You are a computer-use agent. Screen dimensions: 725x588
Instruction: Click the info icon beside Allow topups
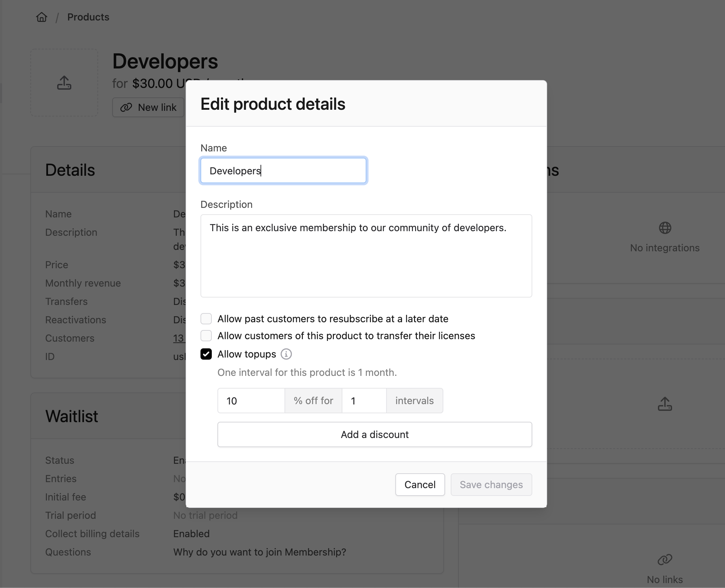click(x=286, y=354)
